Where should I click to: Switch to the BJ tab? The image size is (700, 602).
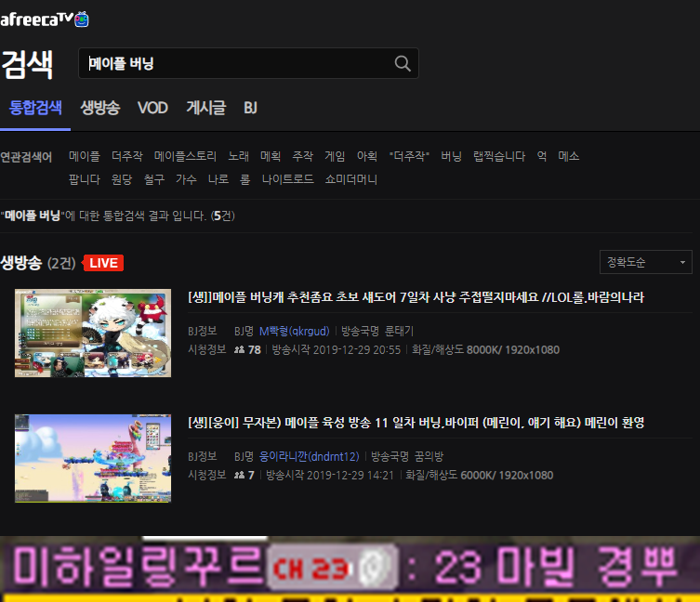click(x=250, y=108)
